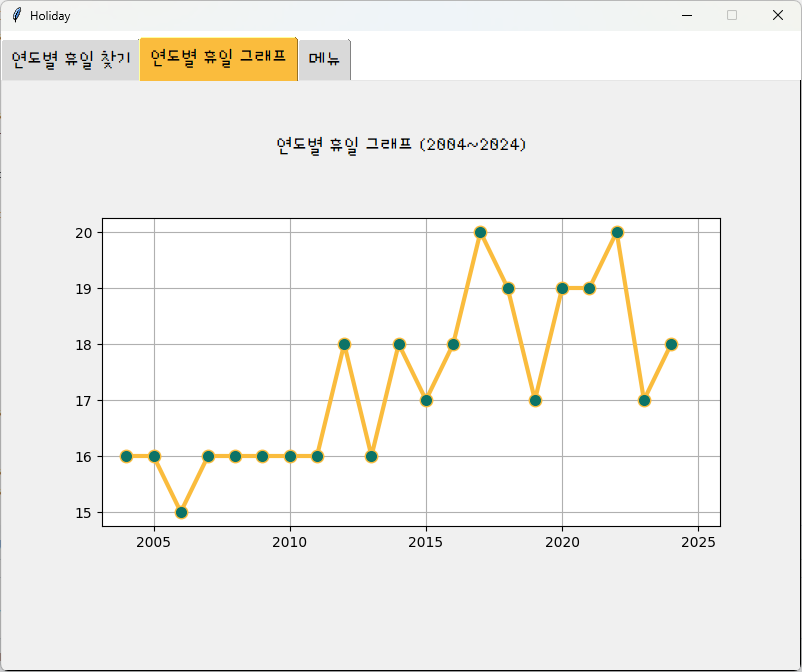This screenshot has width=802, height=672.
Task: Click the 2015 data point at 17
Action: [427, 400]
